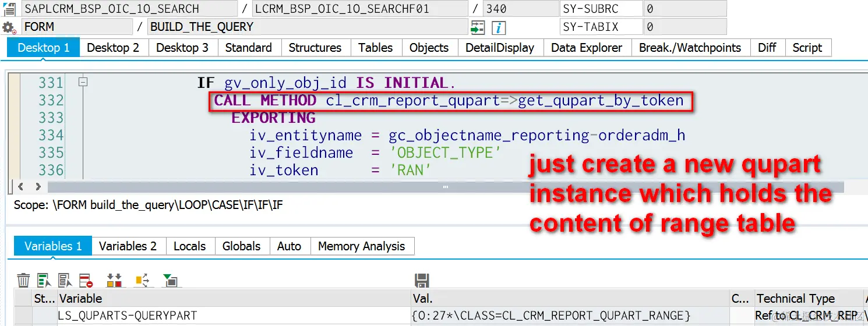Click gv_only_obj_id on line 331
Screen dimensions: 868x326
(x=287, y=83)
